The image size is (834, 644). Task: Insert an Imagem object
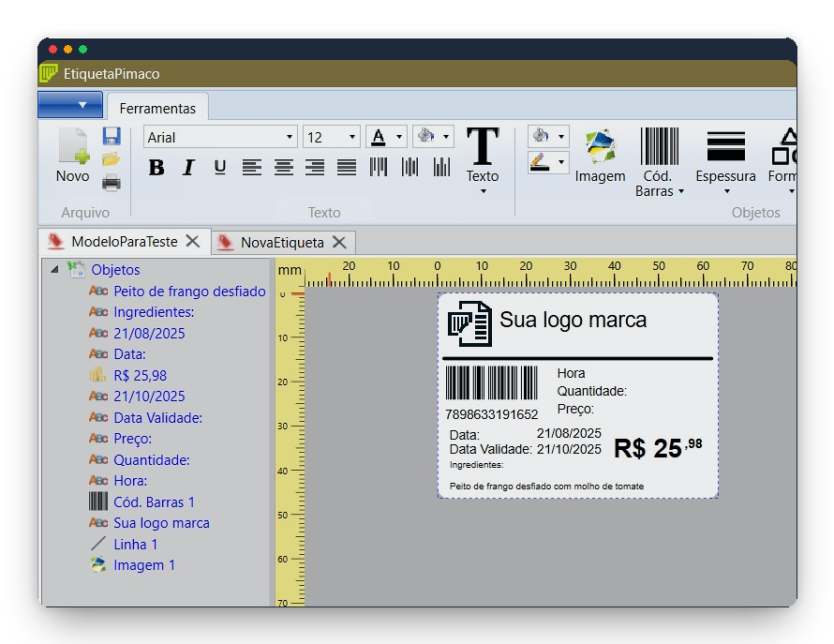tap(600, 156)
